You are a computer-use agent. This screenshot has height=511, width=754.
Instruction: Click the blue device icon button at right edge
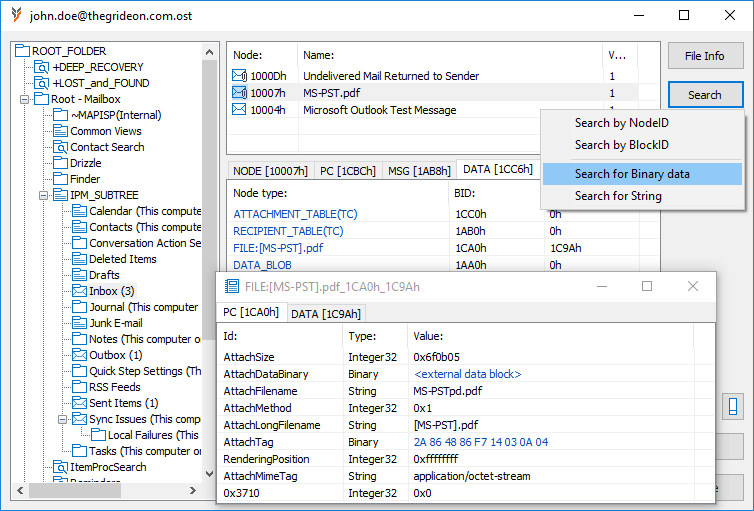point(733,407)
